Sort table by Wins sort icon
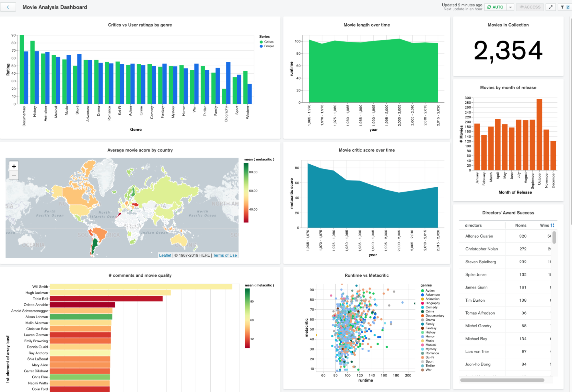 pos(552,225)
